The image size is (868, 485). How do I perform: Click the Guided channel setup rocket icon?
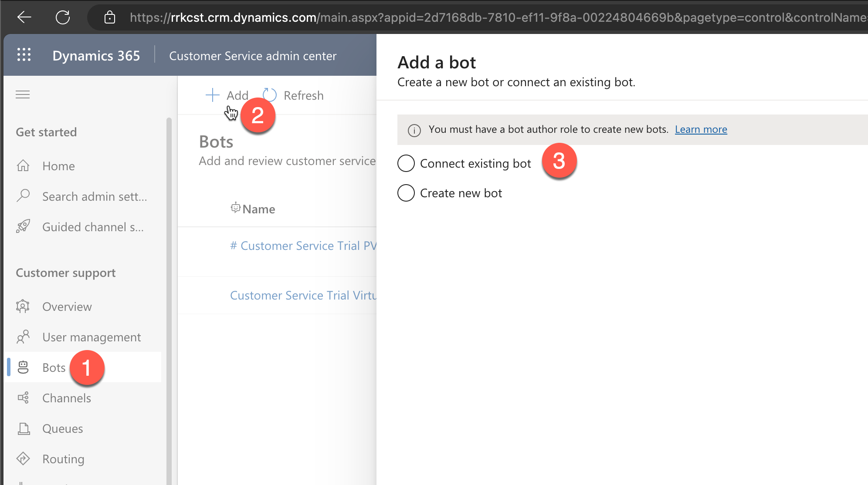23,226
